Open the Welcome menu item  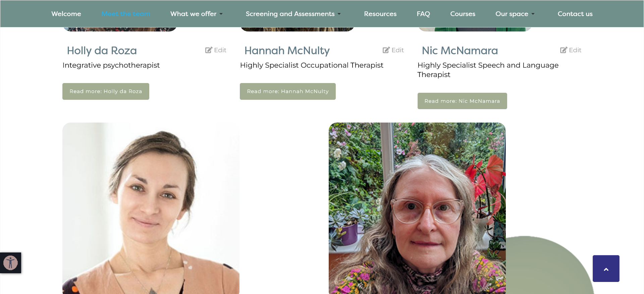click(66, 14)
